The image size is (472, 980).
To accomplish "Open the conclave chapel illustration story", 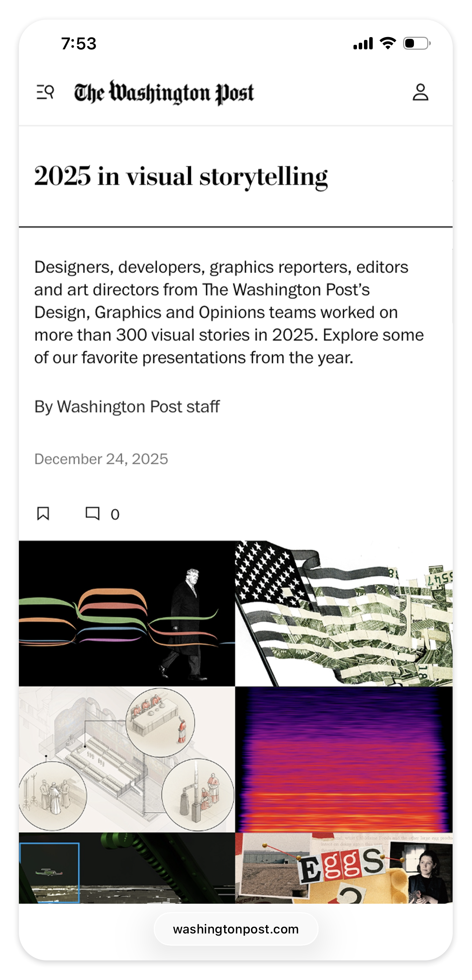I will (x=127, y=759).
